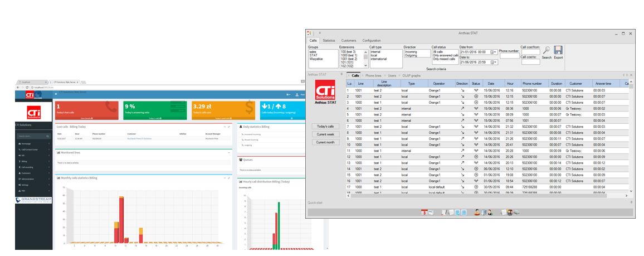Select 'Outgoing' in Direction list

pyautogui.click(x=411, y=55)
